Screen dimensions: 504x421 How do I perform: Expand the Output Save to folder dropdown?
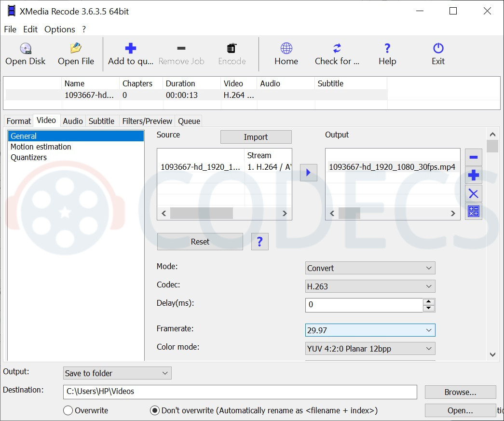coord(117,373)
